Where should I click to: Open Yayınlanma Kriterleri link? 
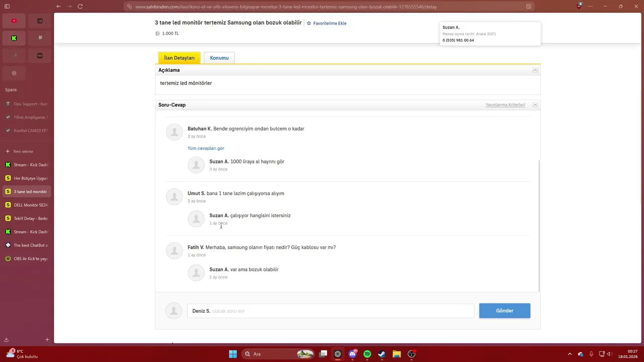(505, 105)
